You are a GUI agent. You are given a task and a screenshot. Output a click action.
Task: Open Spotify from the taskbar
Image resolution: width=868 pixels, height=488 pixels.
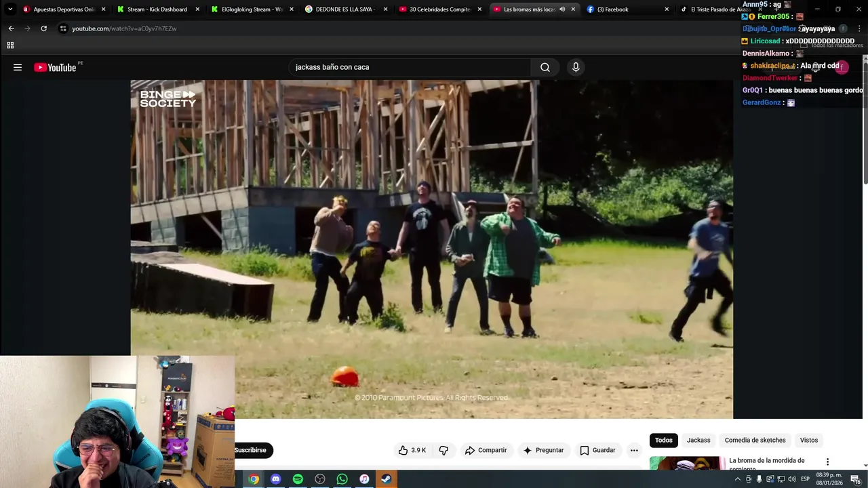298,479
